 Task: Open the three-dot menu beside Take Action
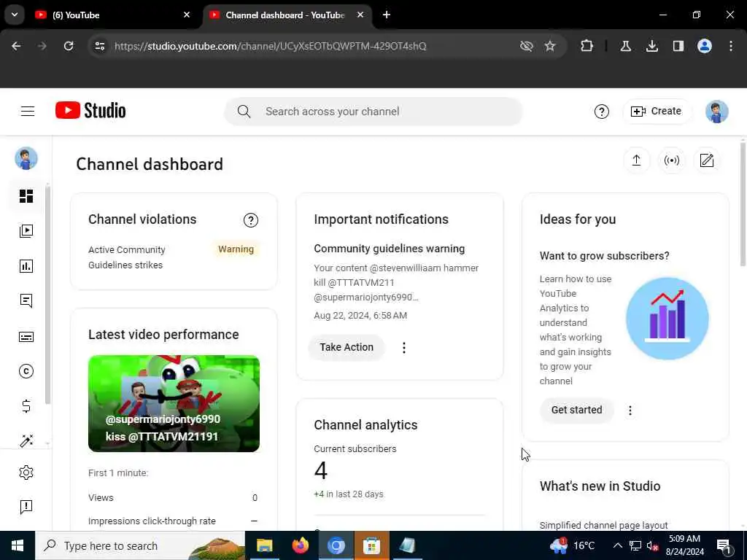tap(404, 348)
